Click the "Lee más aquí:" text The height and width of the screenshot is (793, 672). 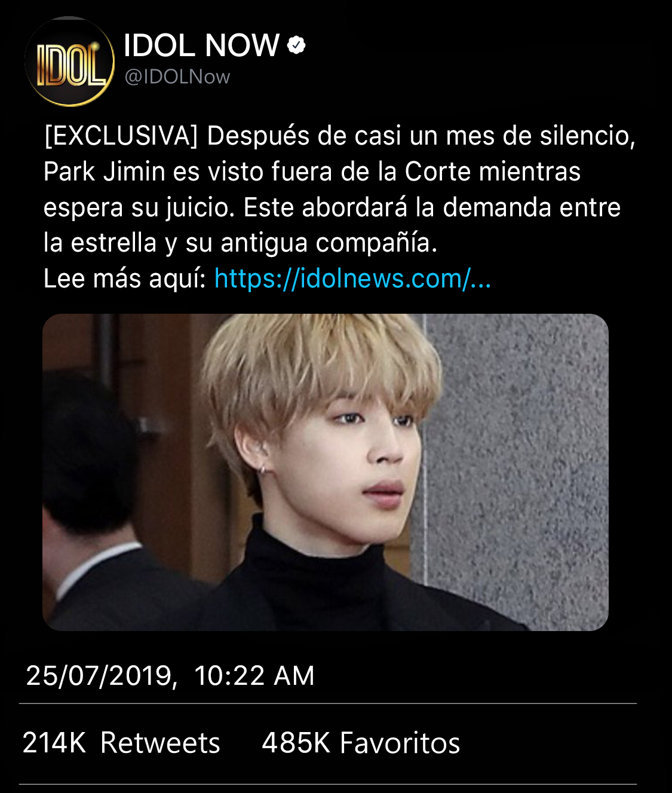pos(125,278)
